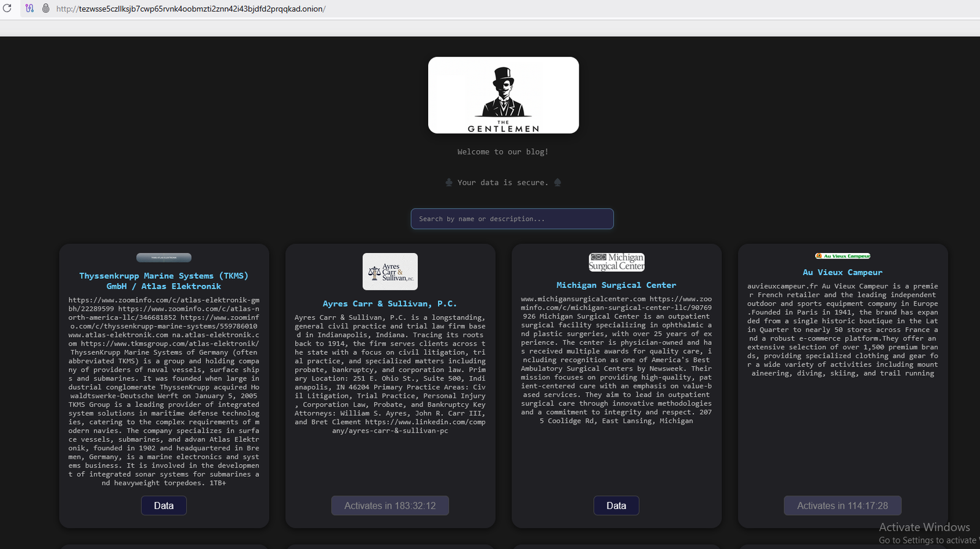Click The Gentlemen top-hat logo image

(503, 95)
